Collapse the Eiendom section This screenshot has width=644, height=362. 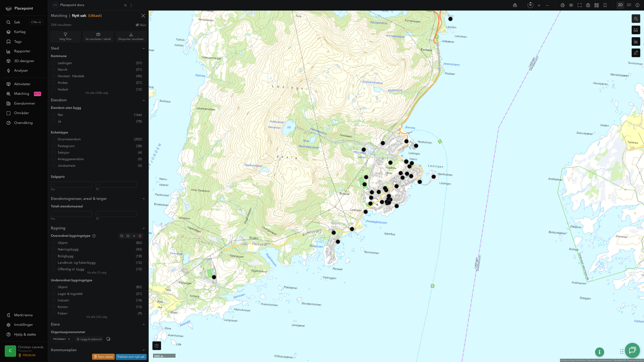[144, 100]
